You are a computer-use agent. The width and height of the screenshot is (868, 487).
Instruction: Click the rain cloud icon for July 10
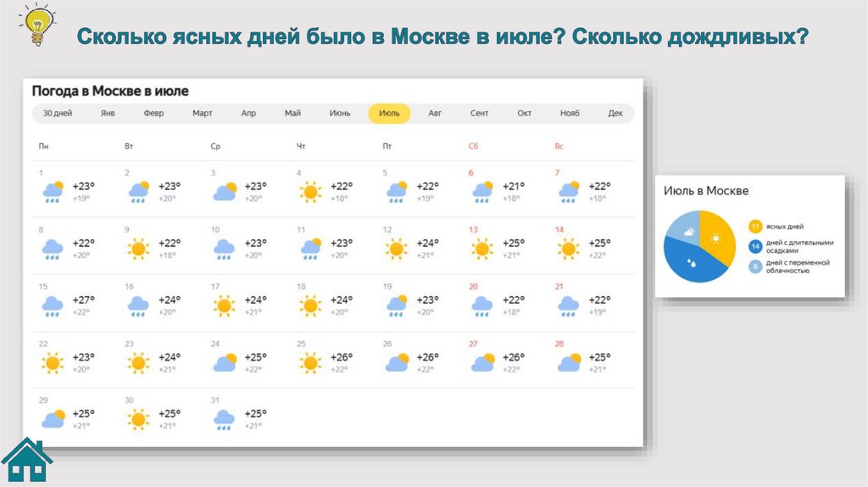(x=224, y=249)
